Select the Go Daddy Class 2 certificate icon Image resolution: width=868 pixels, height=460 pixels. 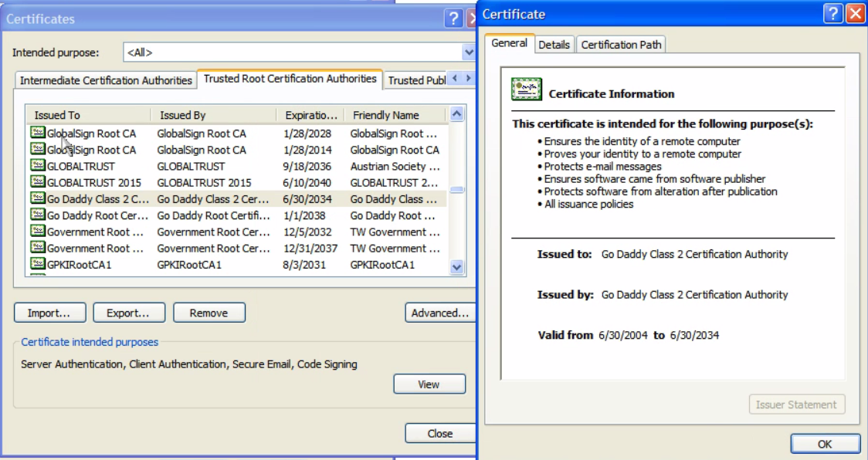(x=38, y=198)
